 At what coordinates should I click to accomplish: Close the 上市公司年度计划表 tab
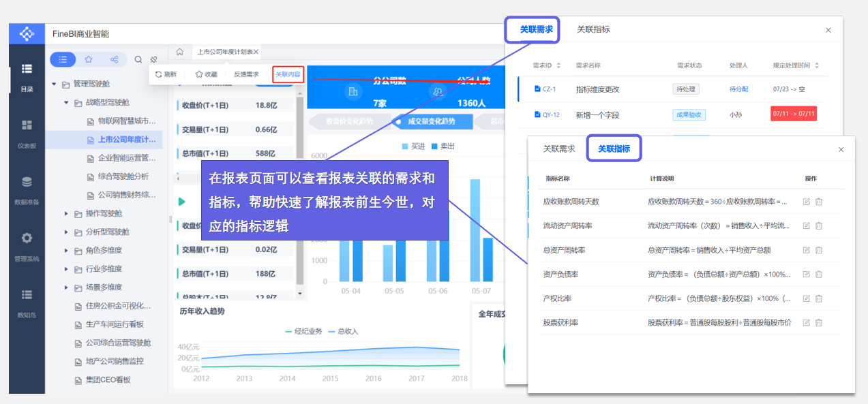point(256,52)
